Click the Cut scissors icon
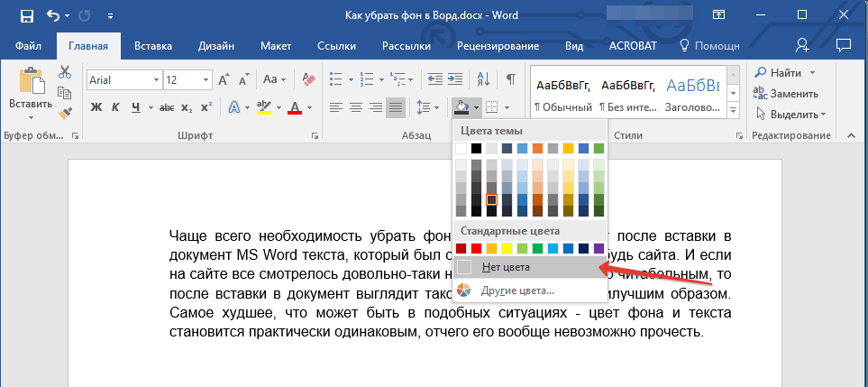Screen dimensions: 868x387 tap(64, 74)
